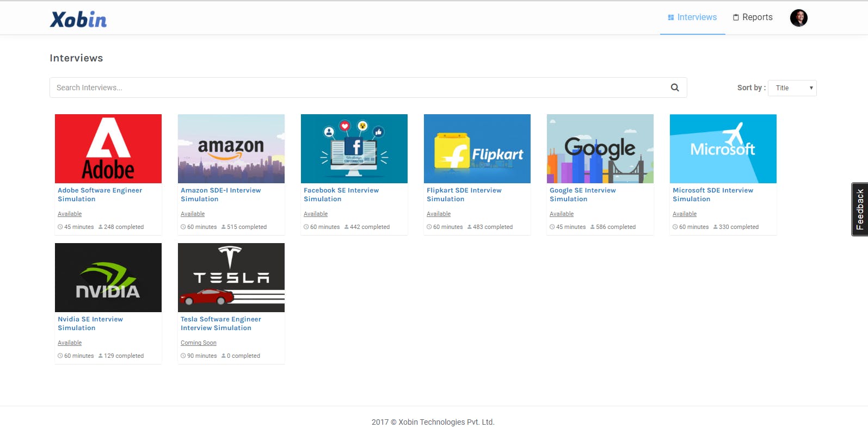Screen dimensions: 868x428
Task: Click the 90 minutes duration text
Action: tap(202, 356)
